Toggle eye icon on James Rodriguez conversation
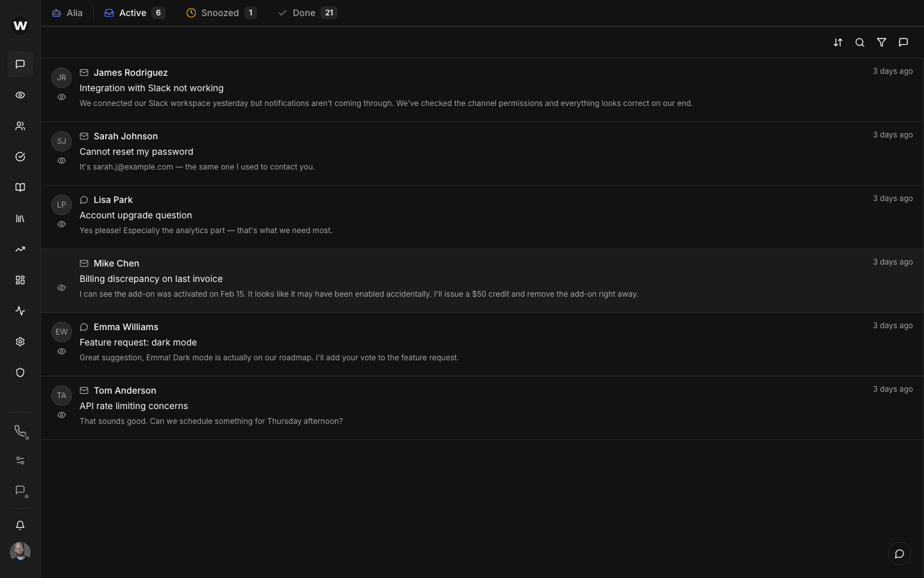Viewport: 924px width, 578px height. 62,97
